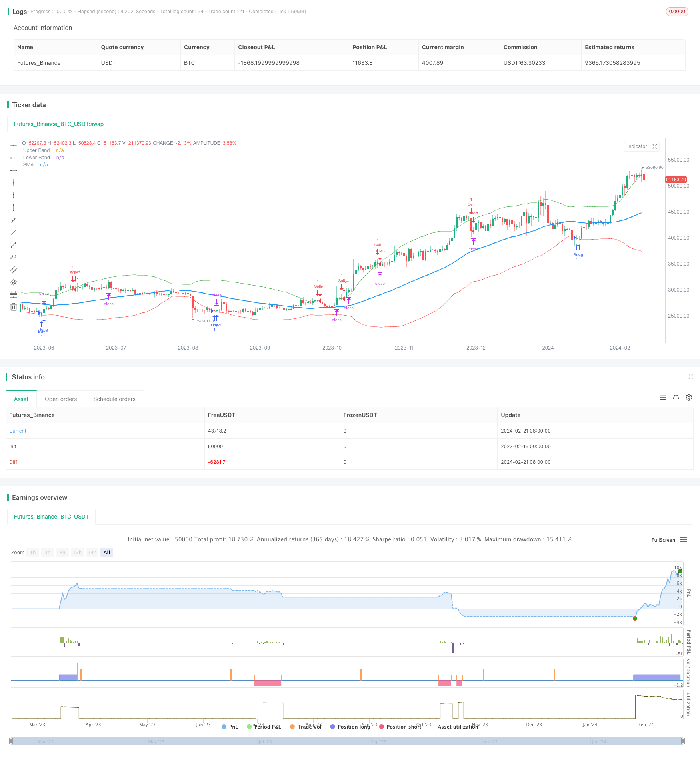Select the parallel straight lines tool
The width and height of the screenshot is (700, 757).
14,282
